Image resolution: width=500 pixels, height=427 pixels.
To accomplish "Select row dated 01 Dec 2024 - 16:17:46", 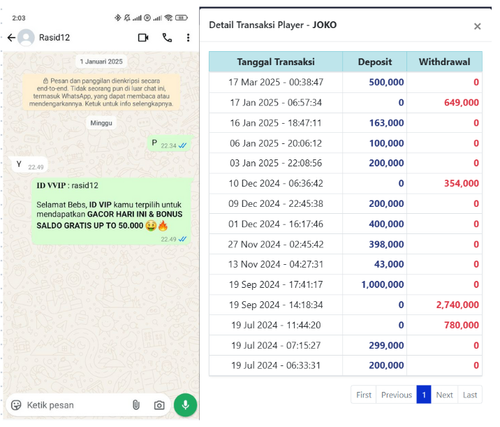I will pyautogui.click(x=346, y=224).
